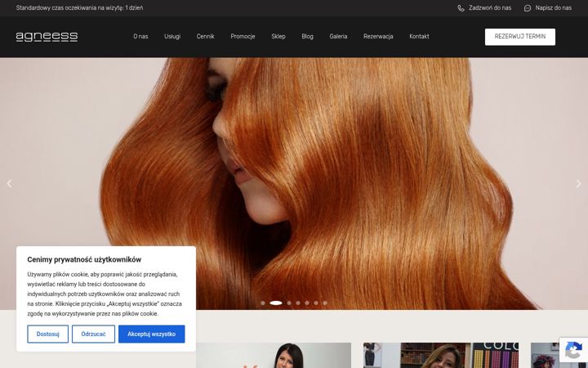Select the fifth slider pagination dot
Screen dimensions: 588x368
click(307, 303)
